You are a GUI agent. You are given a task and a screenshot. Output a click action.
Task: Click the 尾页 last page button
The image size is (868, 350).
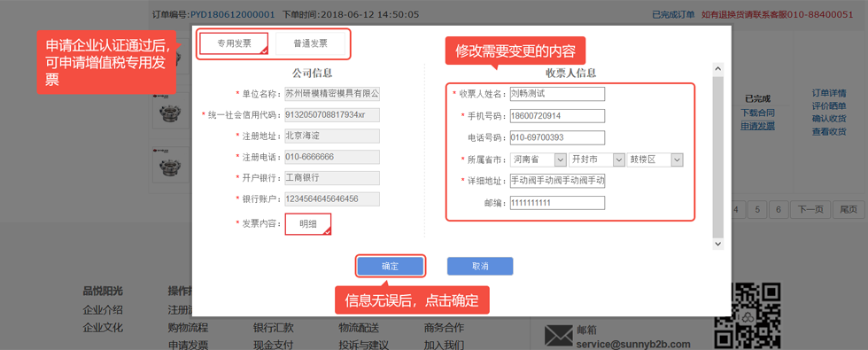click(849, 209)
